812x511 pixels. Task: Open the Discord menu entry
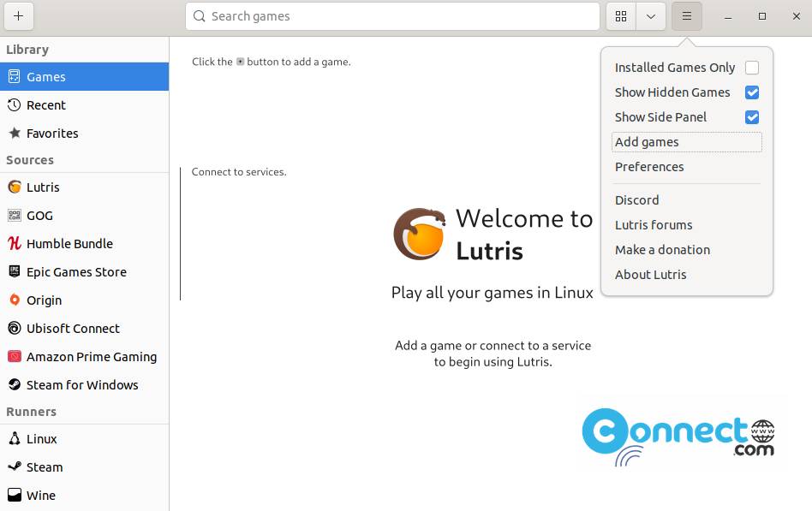[x=687, y=199]
